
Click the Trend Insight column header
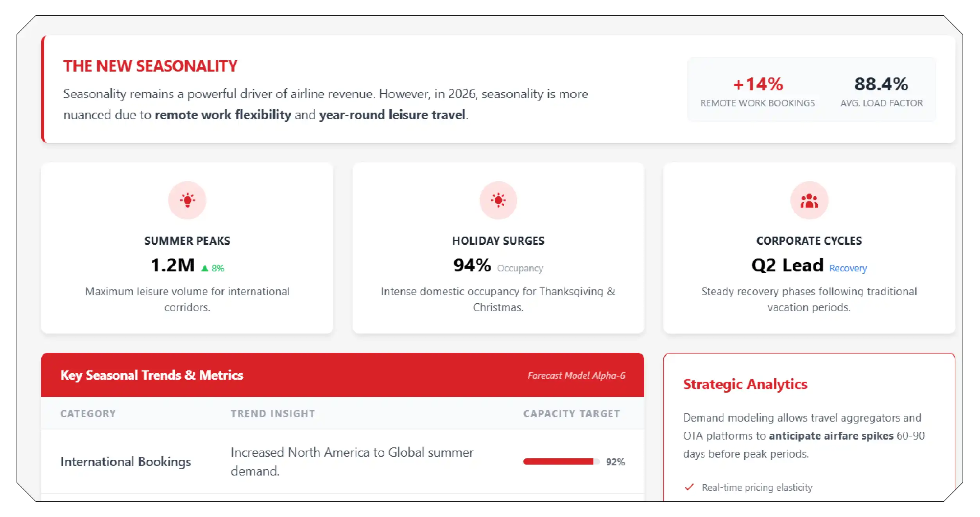[x=272, y=414]
